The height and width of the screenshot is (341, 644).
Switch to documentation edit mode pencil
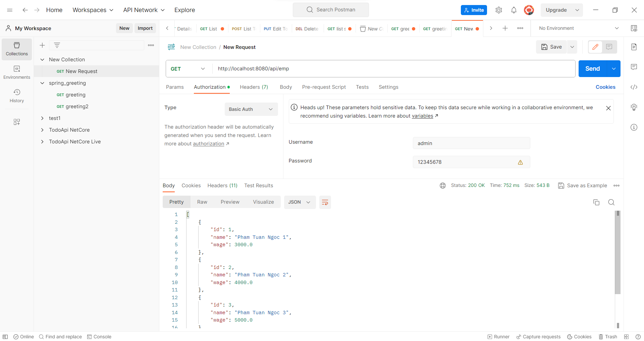click(596, 47)
